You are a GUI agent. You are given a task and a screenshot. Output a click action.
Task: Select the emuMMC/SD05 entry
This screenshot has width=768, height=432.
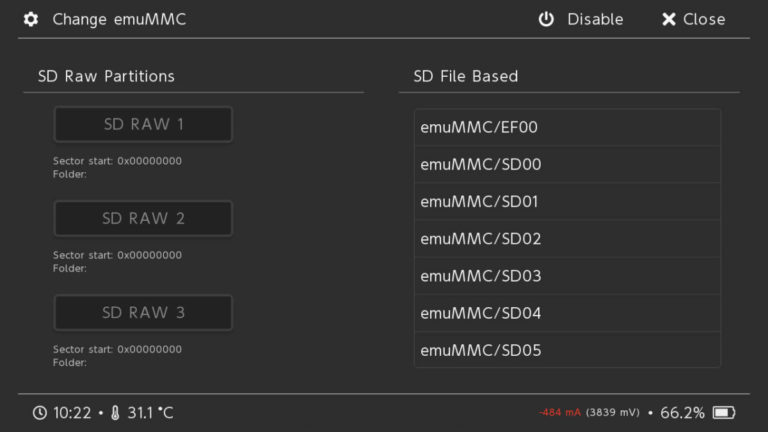(x=567, y=350)
